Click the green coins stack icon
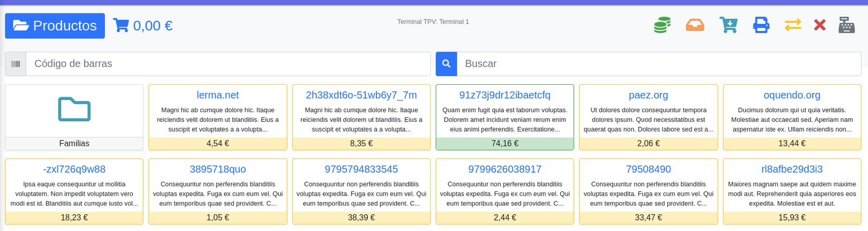Viewport: 868px width, 231px height. click(662, 25)
